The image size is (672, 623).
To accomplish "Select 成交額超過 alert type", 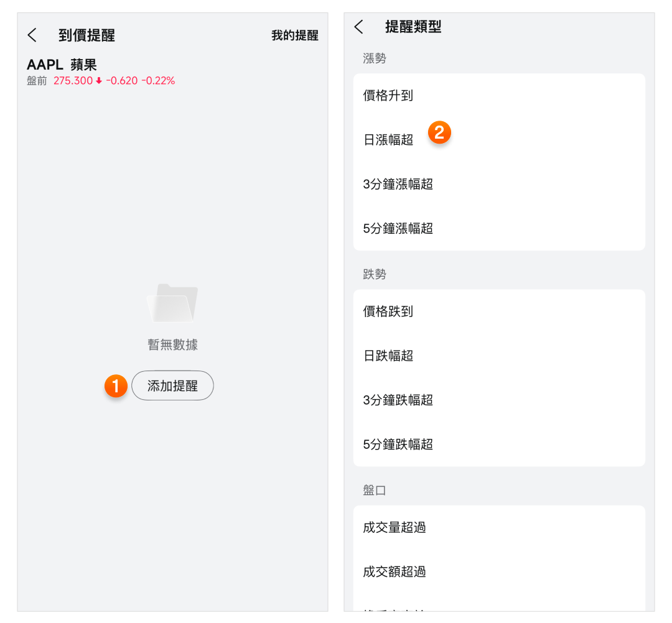I will (x=394, y=571).
